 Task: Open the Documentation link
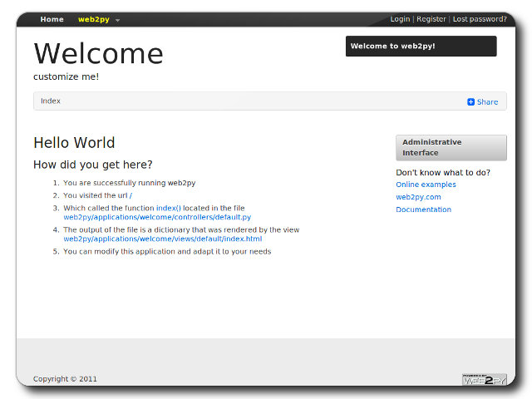coord(423,209)
